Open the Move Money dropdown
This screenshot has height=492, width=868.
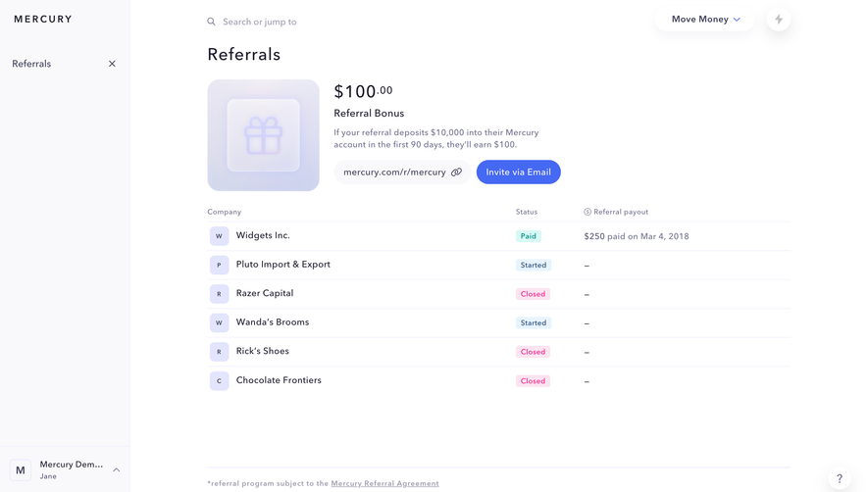704,20
